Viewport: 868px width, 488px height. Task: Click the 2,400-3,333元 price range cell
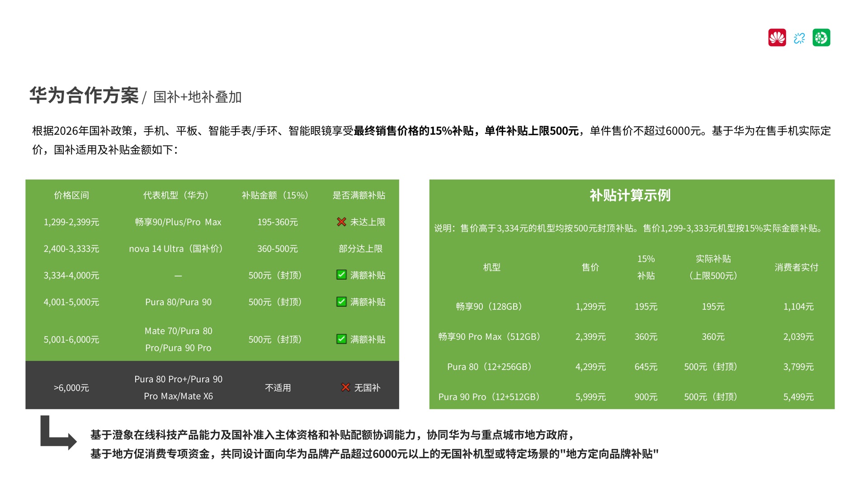71,249
